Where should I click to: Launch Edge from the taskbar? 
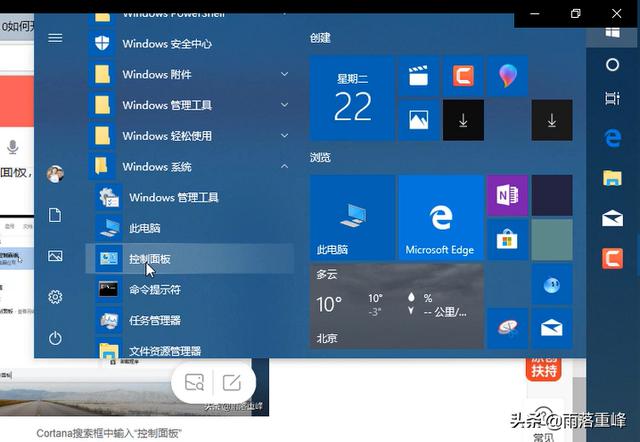click(612, 138)
